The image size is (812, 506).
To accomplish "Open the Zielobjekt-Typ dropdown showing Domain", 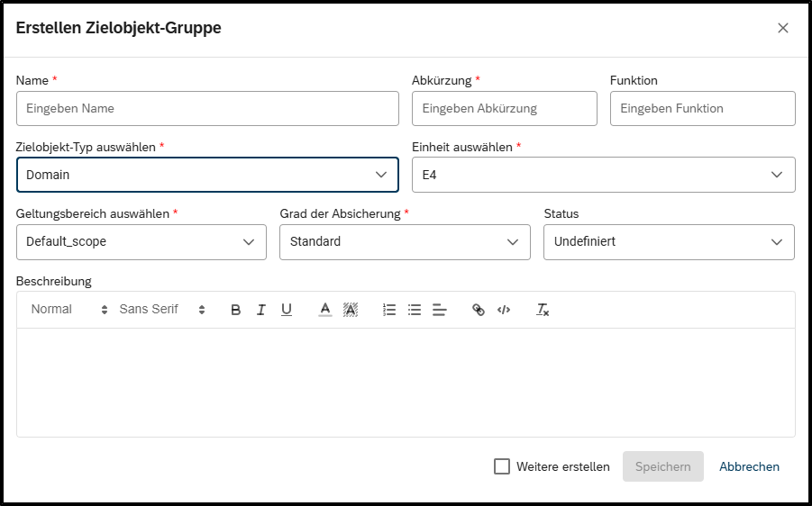I will [207, 175].
